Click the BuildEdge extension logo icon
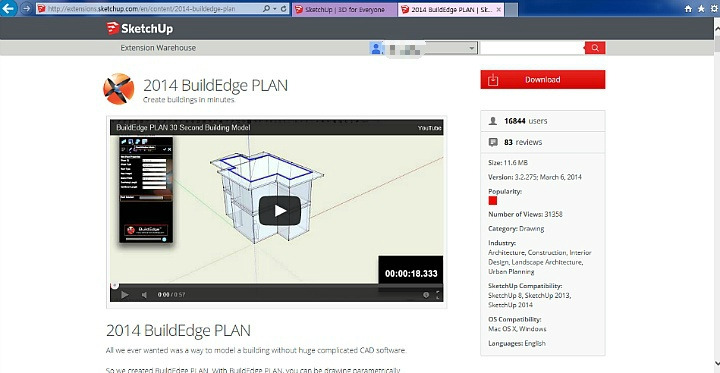 pyautogui.click(x=118, y=89)
